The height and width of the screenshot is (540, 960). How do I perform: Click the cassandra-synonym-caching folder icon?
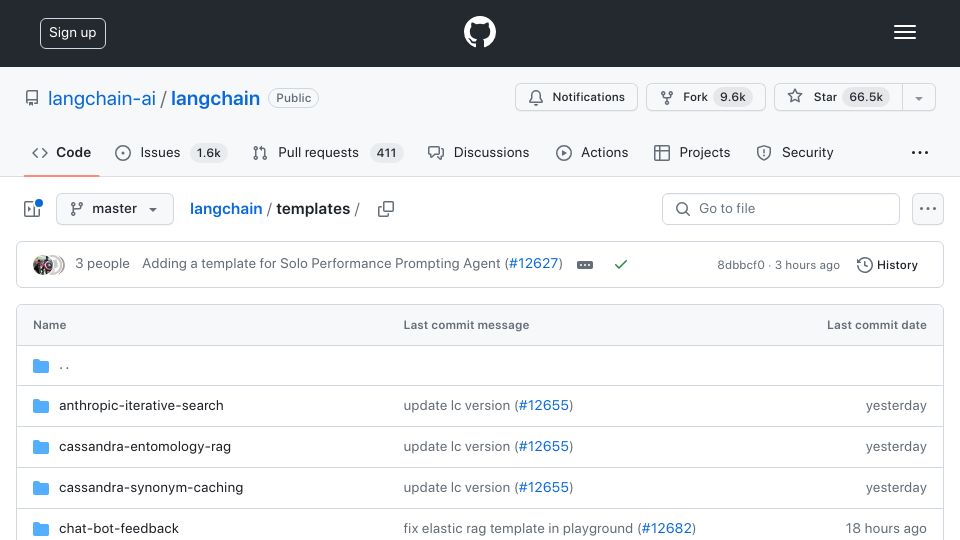tap(41, 488)
